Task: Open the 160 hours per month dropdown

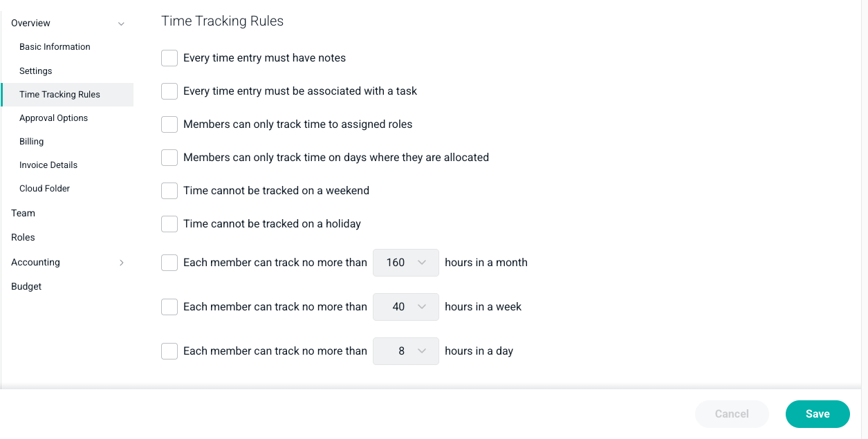Action: pyautogui.click(x=406, y=263)
